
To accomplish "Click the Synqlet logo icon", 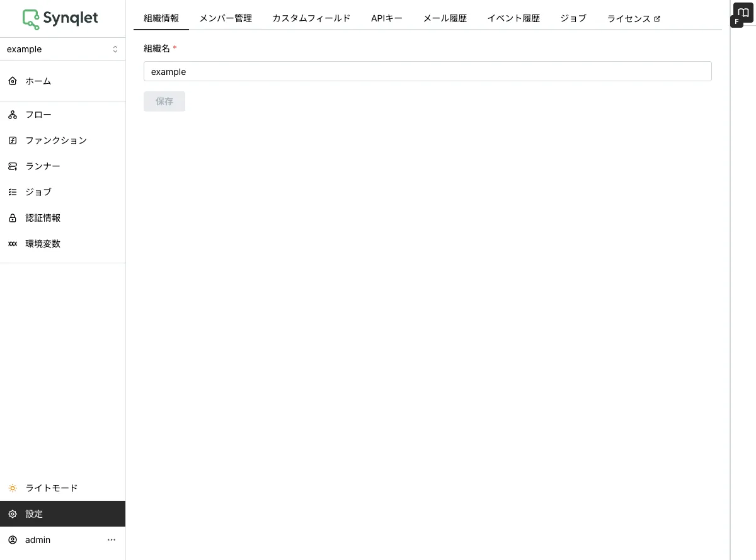I will 31,19.
